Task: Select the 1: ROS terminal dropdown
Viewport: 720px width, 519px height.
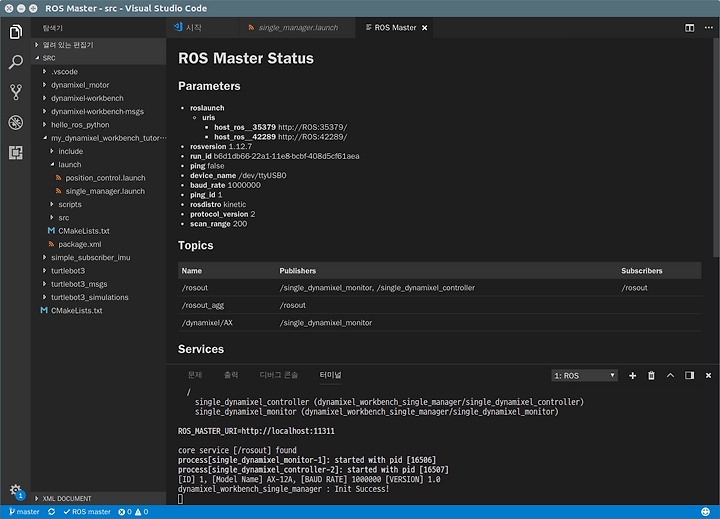Action: click(584, 376)
